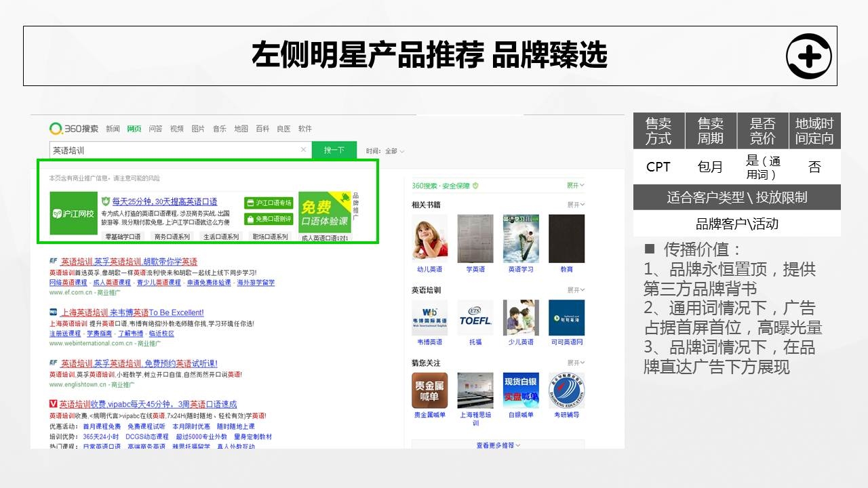
Task: Click the red V icon beside the vipabc result
Action: (54, 403)
